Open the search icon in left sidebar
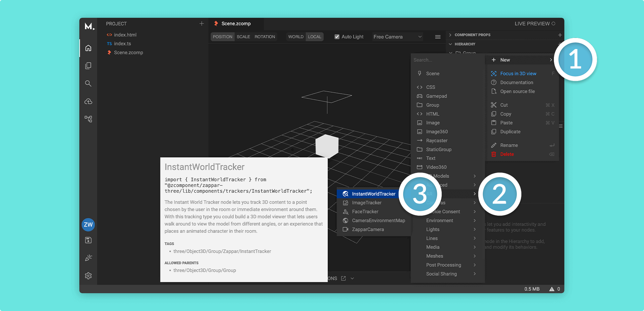The width and height of the screenshot is (644, 311). coord(88,83)
